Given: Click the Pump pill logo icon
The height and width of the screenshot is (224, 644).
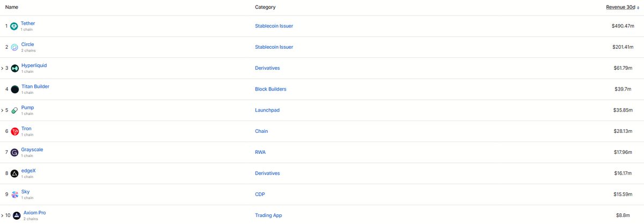Looking at the screenshot, I should coord(14,110).
